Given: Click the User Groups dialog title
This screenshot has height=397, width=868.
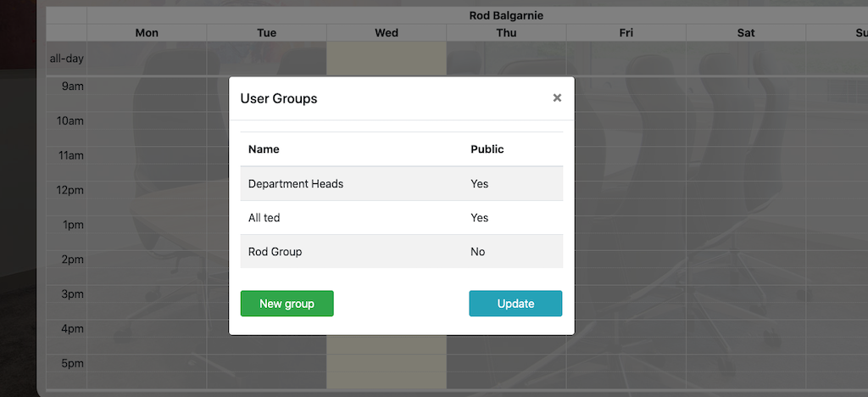Looking at the screenshot, I should point(279,98).
